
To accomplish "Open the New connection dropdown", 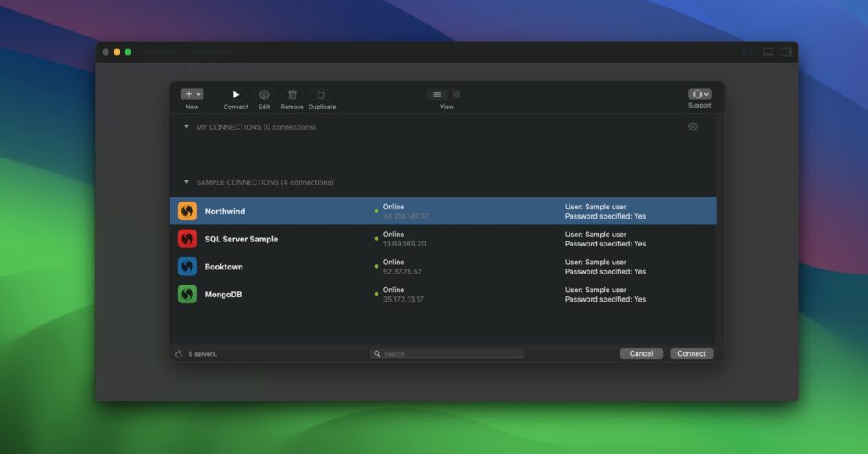I will tap(192, 94).
